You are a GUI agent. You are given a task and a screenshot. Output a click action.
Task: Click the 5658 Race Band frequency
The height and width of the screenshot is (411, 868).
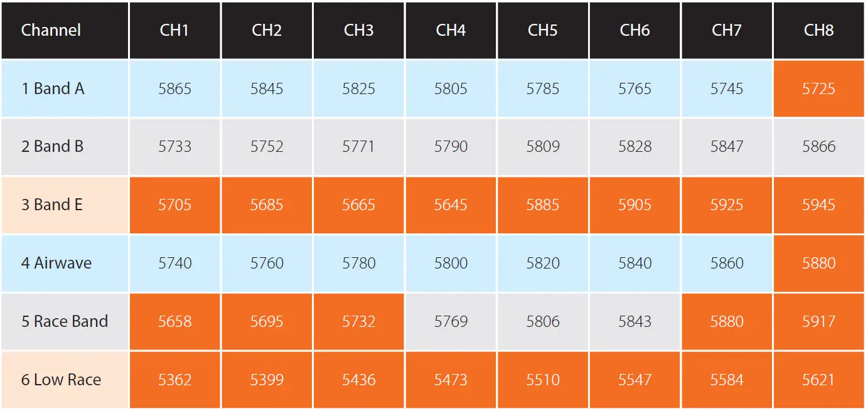[174, 321]
